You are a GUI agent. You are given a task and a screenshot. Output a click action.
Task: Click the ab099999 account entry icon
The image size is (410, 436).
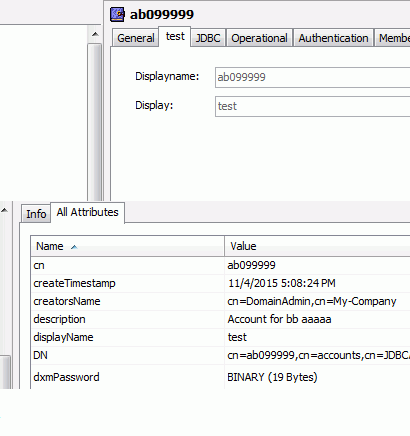point(117,14)
